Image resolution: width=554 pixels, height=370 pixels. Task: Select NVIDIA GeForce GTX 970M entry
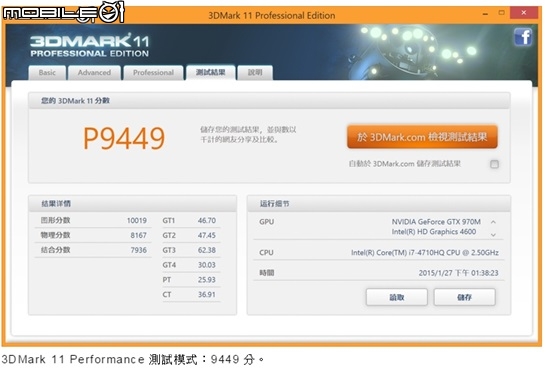tap(436, 222)
